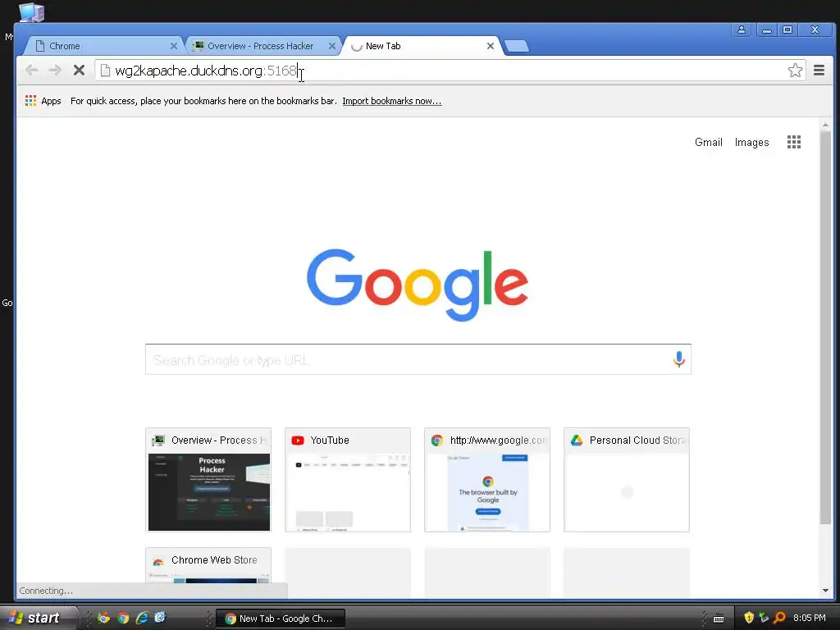This screenshot has width=840, height=630.
Task: Open a new tab with the tab button
Action: pos(517,47)
